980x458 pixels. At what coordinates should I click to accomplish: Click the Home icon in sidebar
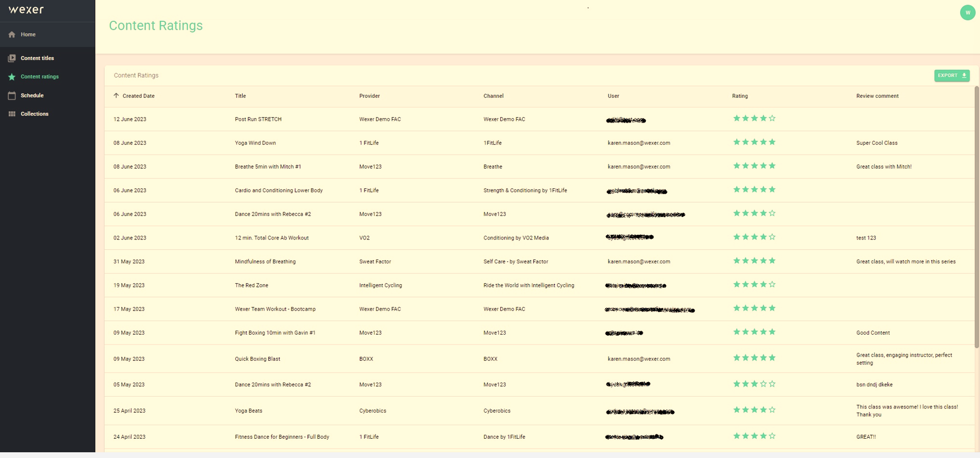tap(12, 34)
